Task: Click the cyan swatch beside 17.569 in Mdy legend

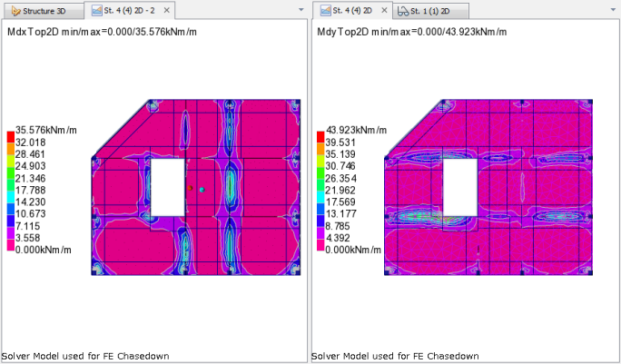Action: coord(320,197)
